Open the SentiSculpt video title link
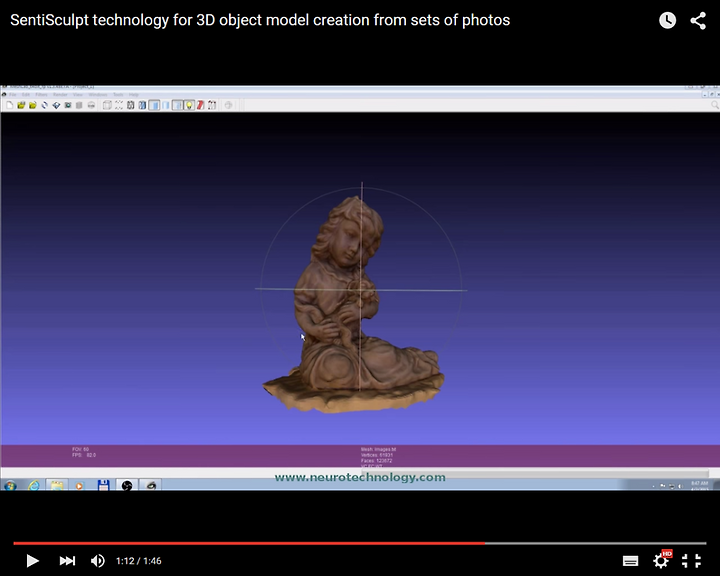The height and width of the screenshot is (576, 720). click(x=260, y=20)
